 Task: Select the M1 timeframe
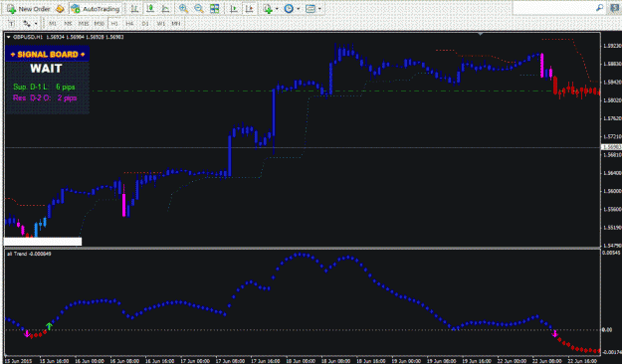pos(53,24)
